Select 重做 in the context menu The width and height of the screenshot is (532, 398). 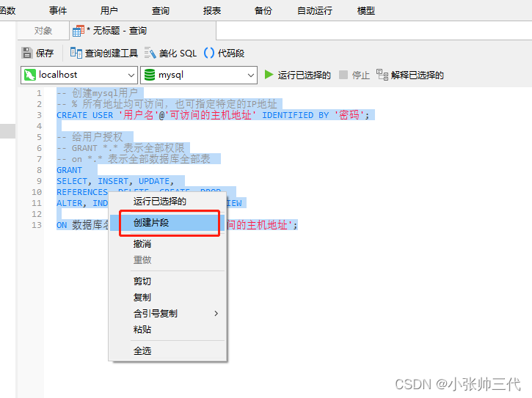tap(167, 260)
